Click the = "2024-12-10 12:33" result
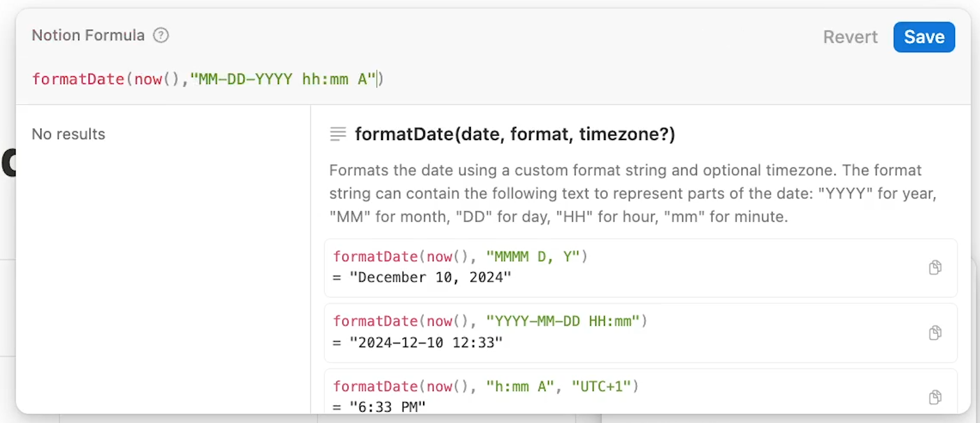This screenshot has height=423, width=980. pyautogui.click(x=417, y=343)
